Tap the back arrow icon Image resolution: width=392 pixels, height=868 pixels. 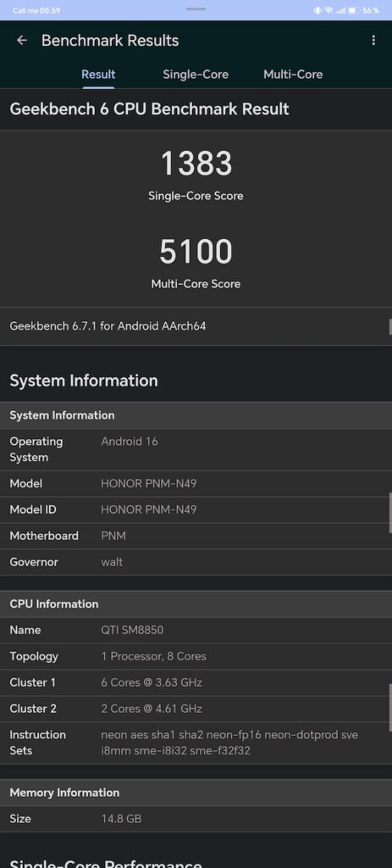(x=21, y=41)
